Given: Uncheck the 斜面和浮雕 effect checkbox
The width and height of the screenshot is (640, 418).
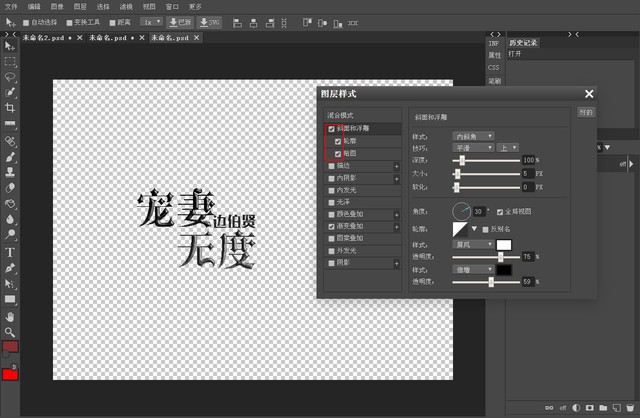Looking at the screenshot, I should (x=331, y=129).
